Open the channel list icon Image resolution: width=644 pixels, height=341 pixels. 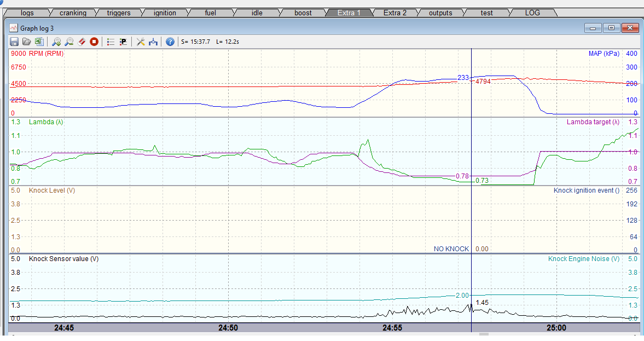(x=111, y=42)
